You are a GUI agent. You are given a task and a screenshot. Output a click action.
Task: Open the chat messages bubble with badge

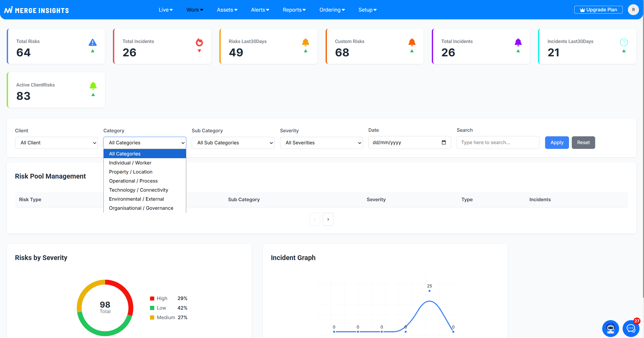[631, 328]
